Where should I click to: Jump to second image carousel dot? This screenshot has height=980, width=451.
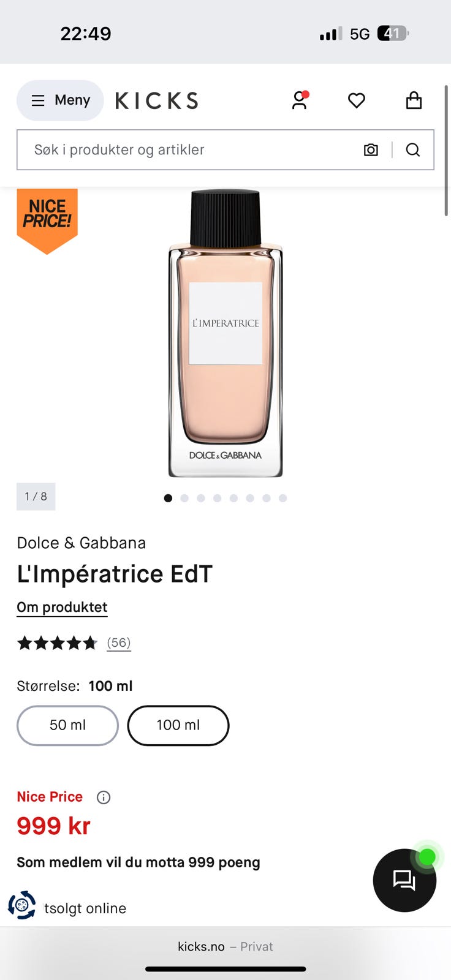click(184, 498)
